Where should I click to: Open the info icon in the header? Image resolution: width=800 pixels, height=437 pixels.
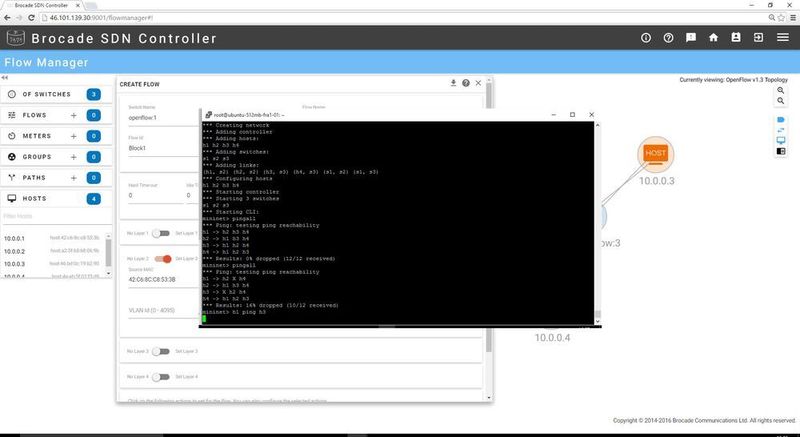646,38
